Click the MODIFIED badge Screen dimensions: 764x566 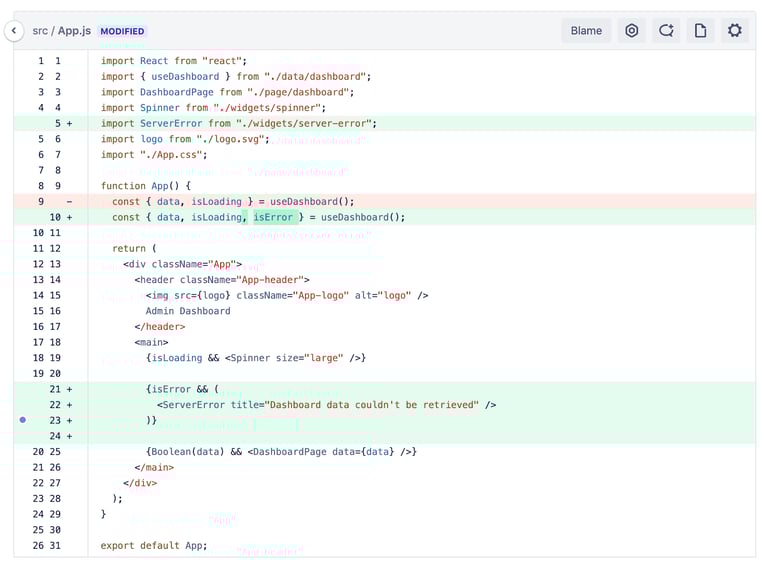pyautogui.click(x=122, y=31)
